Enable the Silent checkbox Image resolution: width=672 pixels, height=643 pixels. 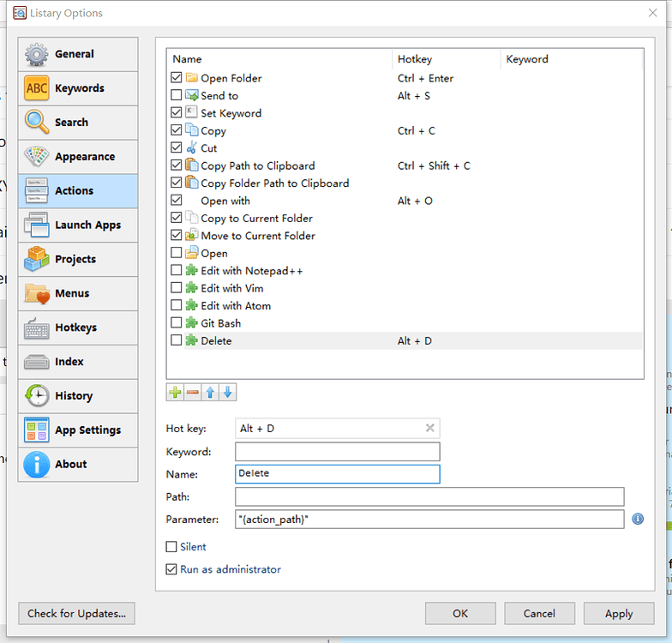tap(172, 547)
